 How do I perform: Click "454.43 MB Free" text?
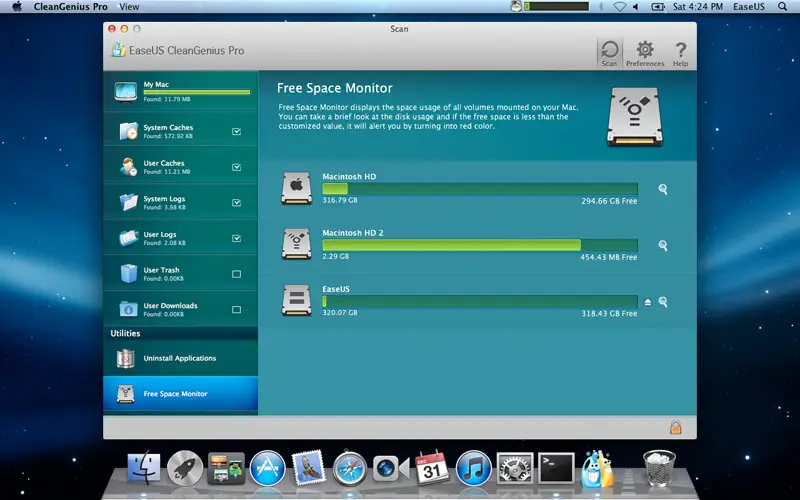[x=609, y=257]
